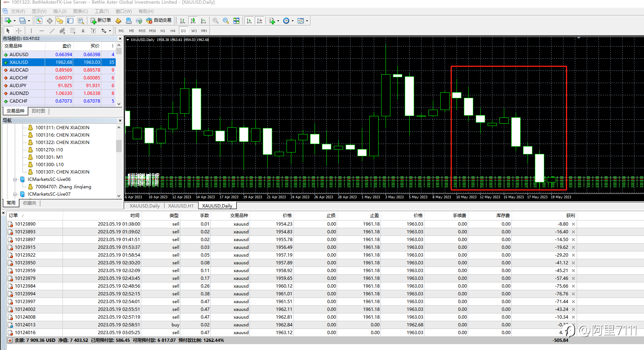Viewport: 644px width, 350px height.
Task: Select the horizontal line drawing tool
Action: coord(41,31)
